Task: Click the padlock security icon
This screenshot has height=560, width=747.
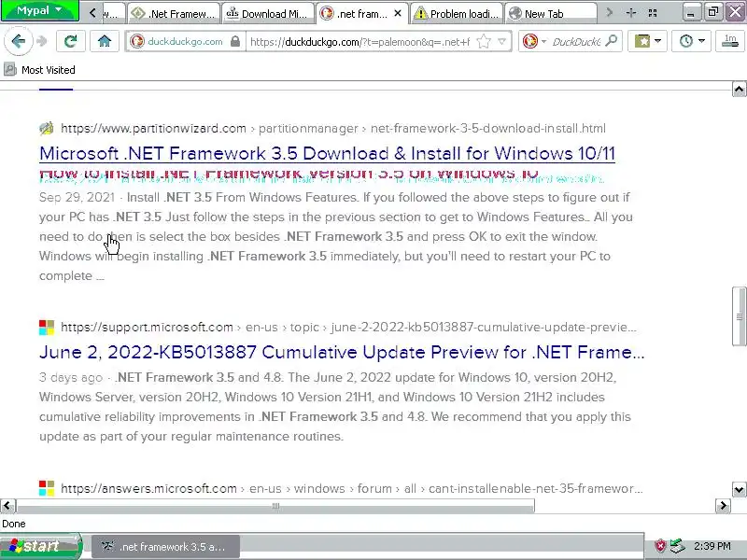Action: [x=235, y=41]
